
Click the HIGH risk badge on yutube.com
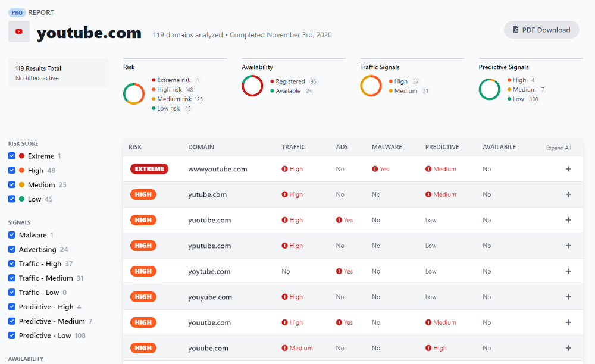point(143,194)
